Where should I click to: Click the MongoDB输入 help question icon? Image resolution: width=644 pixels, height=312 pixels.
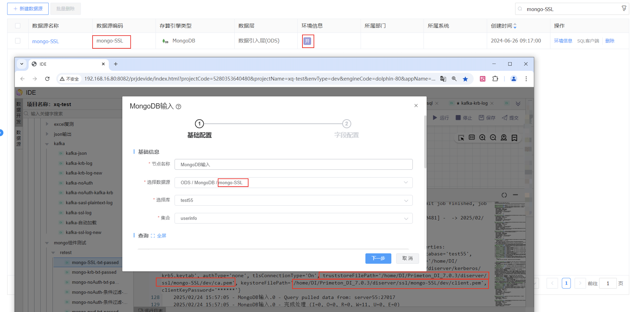[x=178, y=107]
